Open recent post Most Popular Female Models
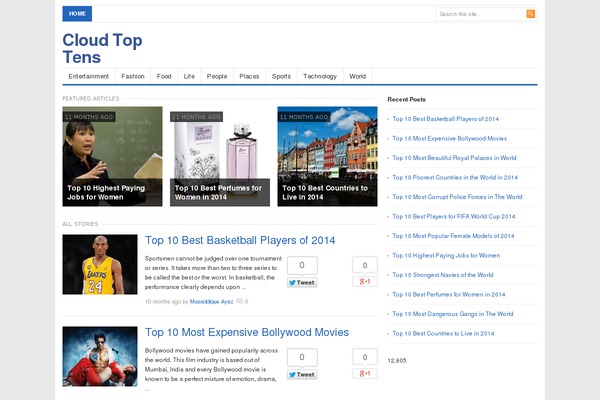This screenshot has height=400, width=600. point(453,236)
